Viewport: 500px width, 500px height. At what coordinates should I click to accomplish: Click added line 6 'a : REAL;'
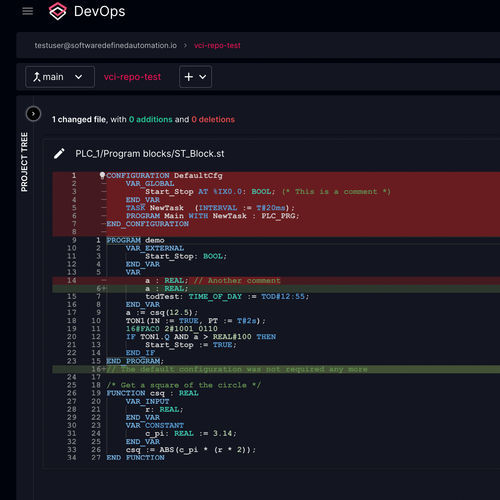(x=167, y=289)
